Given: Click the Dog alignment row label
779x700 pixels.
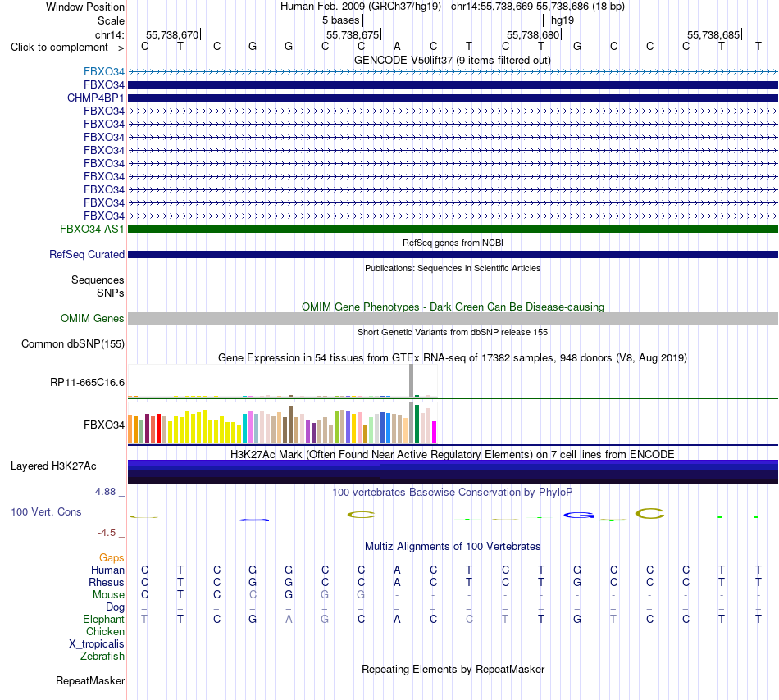Looking at the screenshot, I should click(115, 607).
